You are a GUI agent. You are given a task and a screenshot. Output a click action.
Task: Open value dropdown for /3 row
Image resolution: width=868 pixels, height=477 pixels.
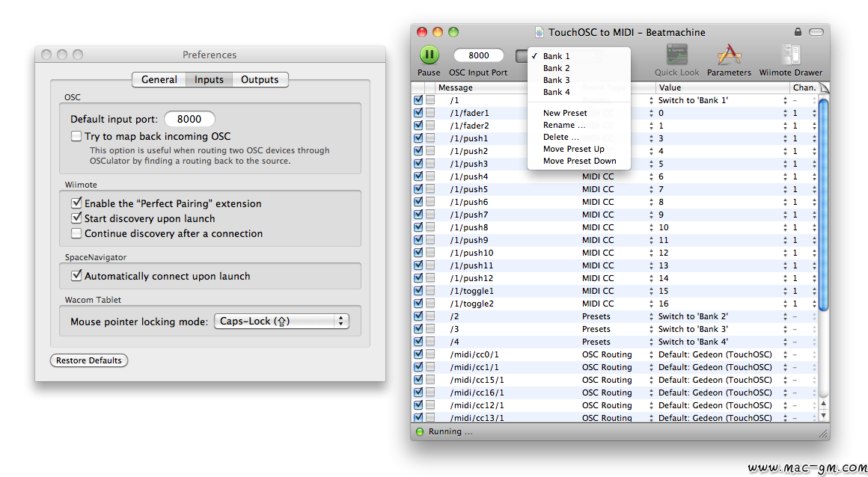point(785,329)
